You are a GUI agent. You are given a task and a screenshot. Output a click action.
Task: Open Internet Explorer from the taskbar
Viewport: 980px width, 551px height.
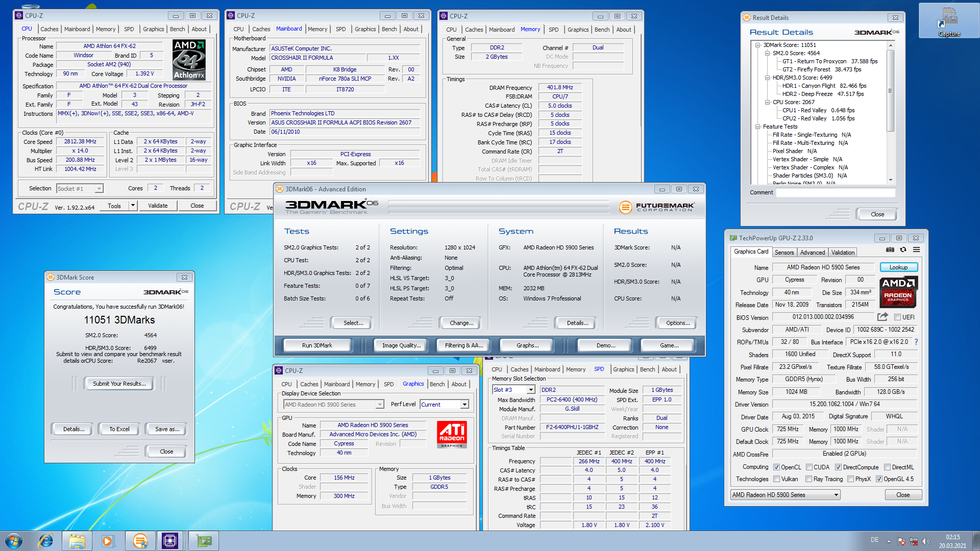coord(45,541)
